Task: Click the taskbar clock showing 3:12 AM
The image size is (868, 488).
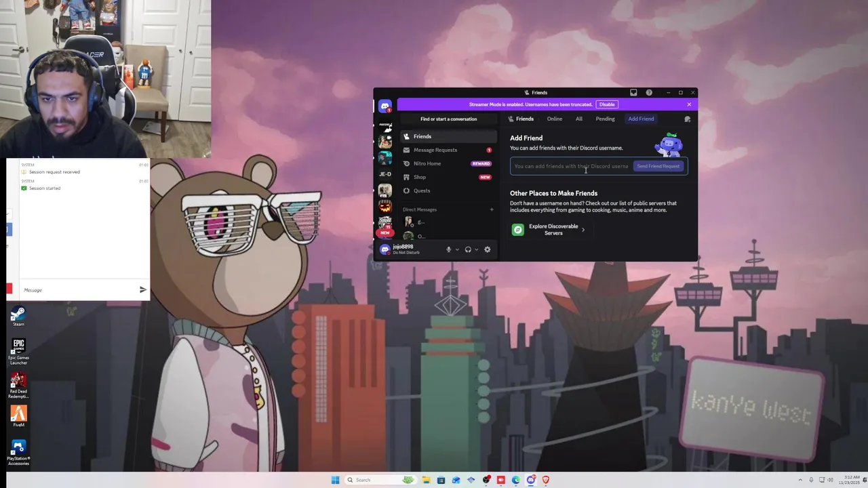Action: coord(850,480)
